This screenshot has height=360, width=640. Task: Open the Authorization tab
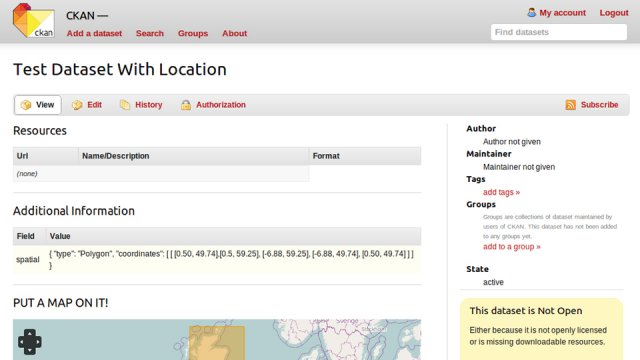[x=213, y=105]
